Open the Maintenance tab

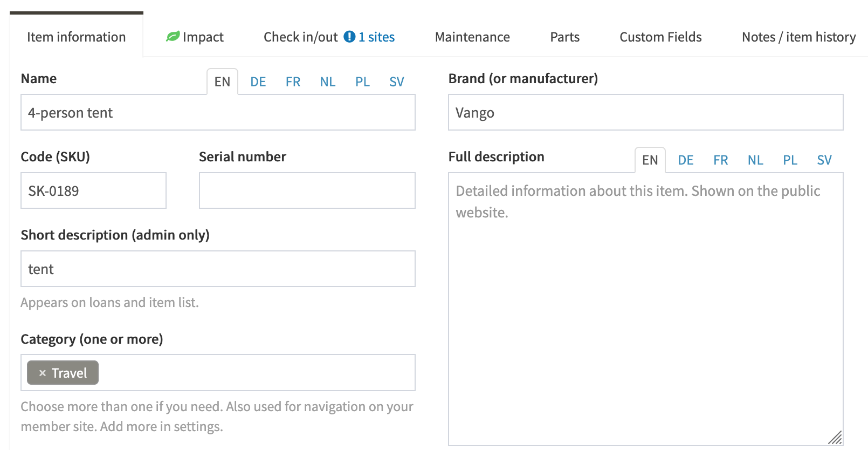click(x=472, y=37)
